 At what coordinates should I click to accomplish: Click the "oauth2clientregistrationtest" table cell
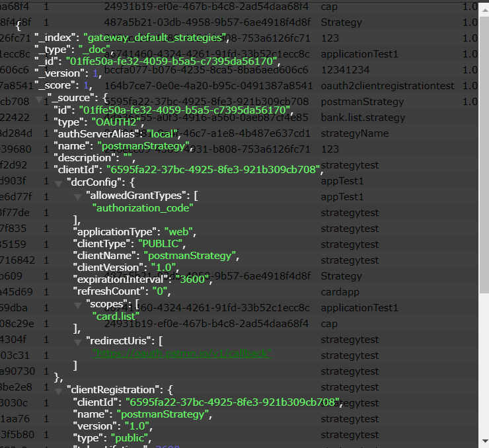pyautogui.click(x=387, y=86)
